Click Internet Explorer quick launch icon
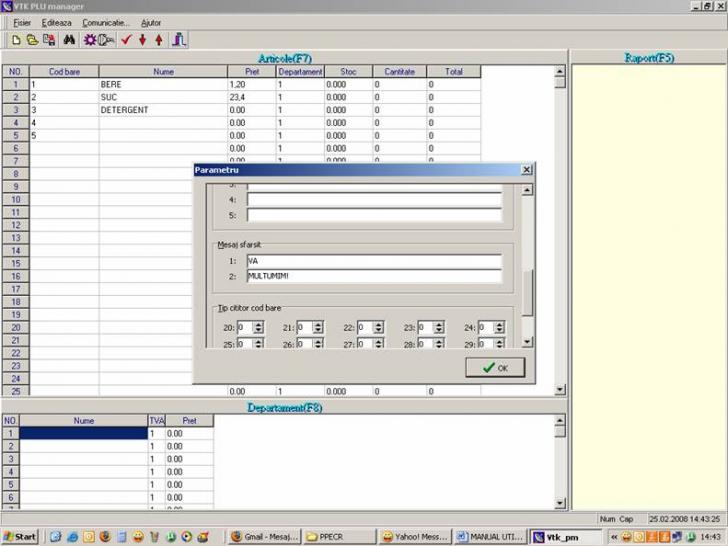This screenshot has height=546, width=728. (x=72, y=537)
